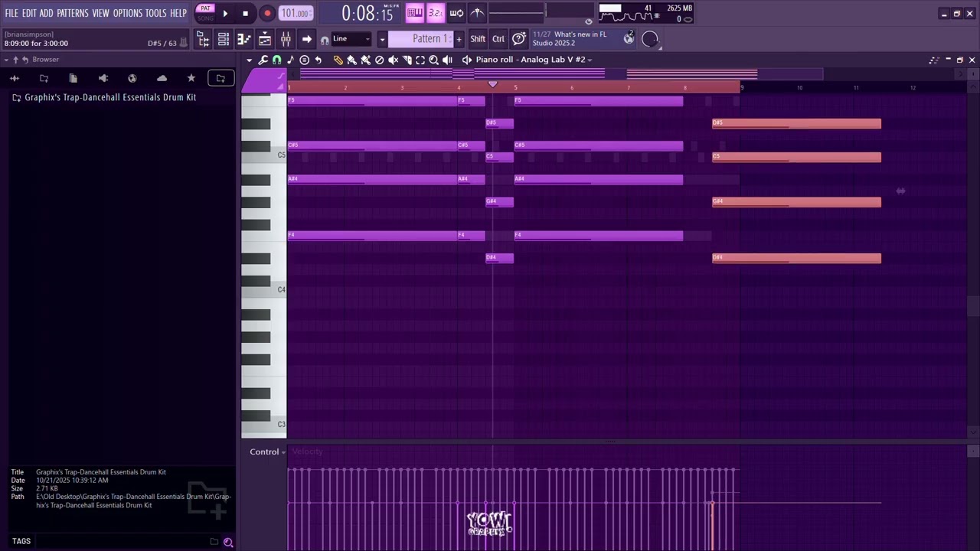Open piano roll wrench tools icon
Viewport: 980px width, 551px height.
click(263, 60)
